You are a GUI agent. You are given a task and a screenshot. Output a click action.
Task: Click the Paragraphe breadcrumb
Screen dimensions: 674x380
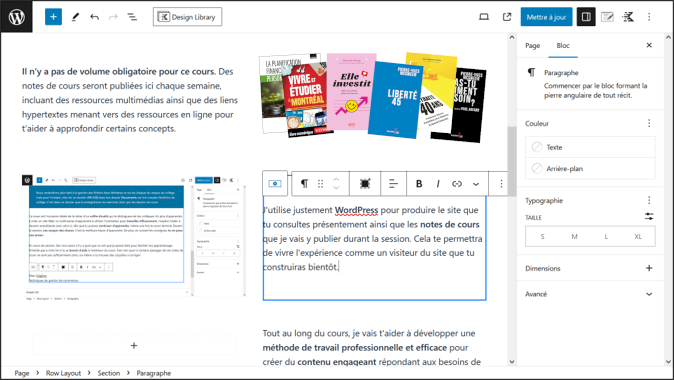153,373
